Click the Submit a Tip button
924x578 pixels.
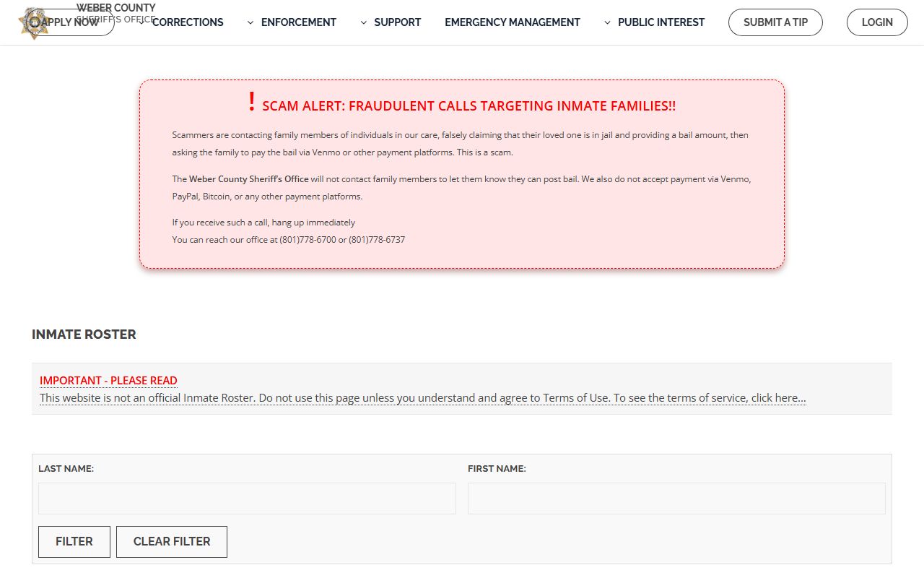click(x=776, y=22)
